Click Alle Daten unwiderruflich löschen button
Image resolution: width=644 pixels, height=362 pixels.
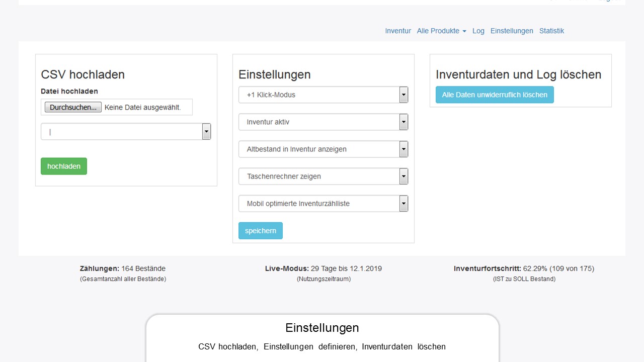tap(495, 95)
